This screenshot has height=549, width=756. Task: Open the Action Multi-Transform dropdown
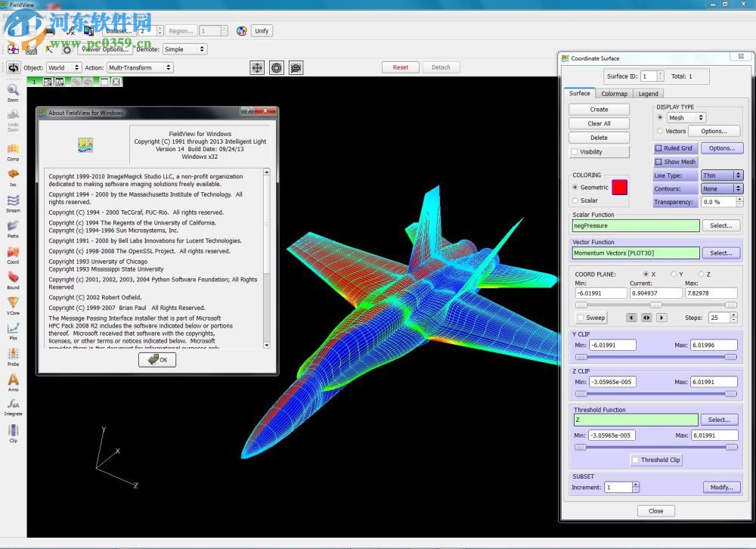click(140, 67)
